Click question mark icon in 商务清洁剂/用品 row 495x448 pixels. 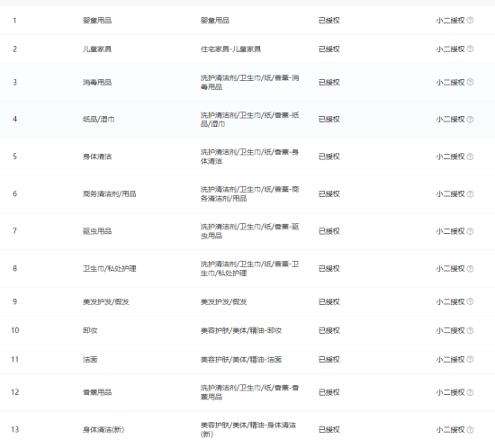470,193
